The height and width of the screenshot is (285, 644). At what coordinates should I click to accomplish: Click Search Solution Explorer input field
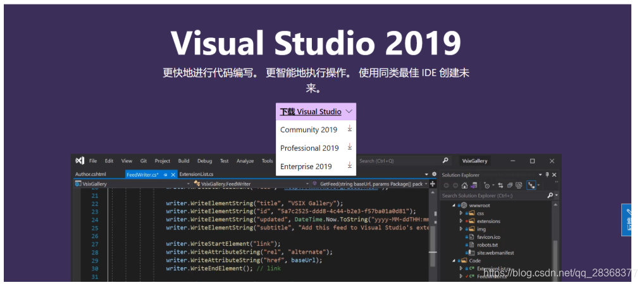click(x=493, y=195)
